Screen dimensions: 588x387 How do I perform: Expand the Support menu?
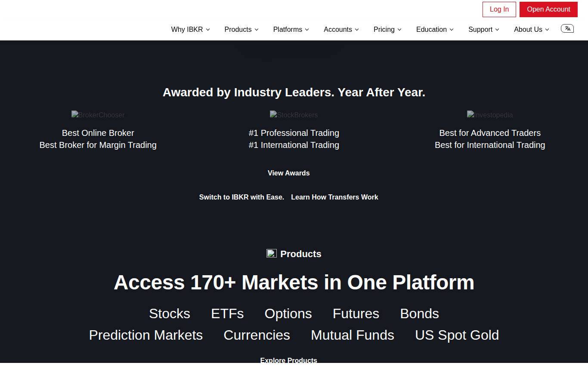[x=484, y=29]
